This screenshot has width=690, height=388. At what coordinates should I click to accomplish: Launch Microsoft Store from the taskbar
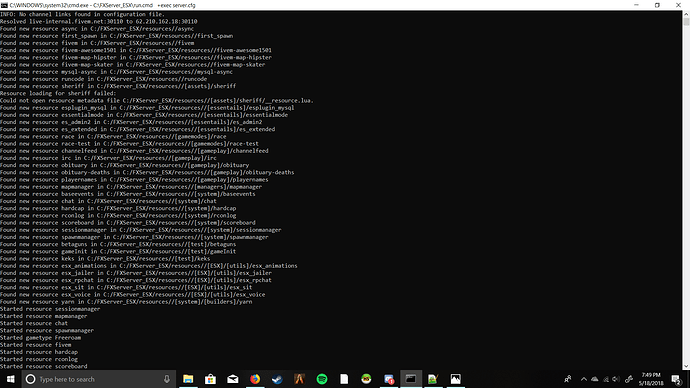pos(210,379)
